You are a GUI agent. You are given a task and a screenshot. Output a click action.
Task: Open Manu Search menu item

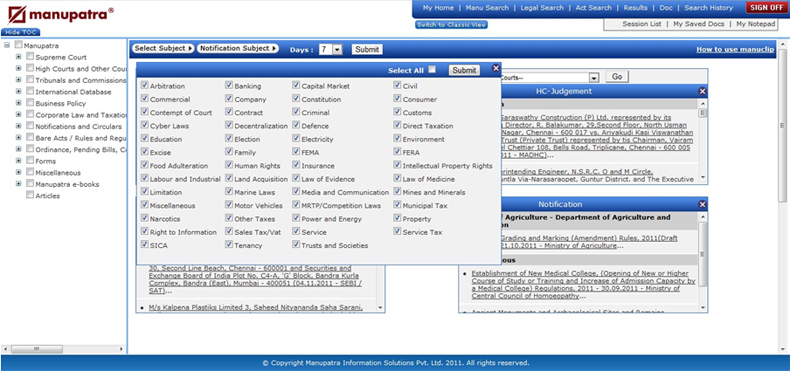pyautogui.click(x=487, y=8)
